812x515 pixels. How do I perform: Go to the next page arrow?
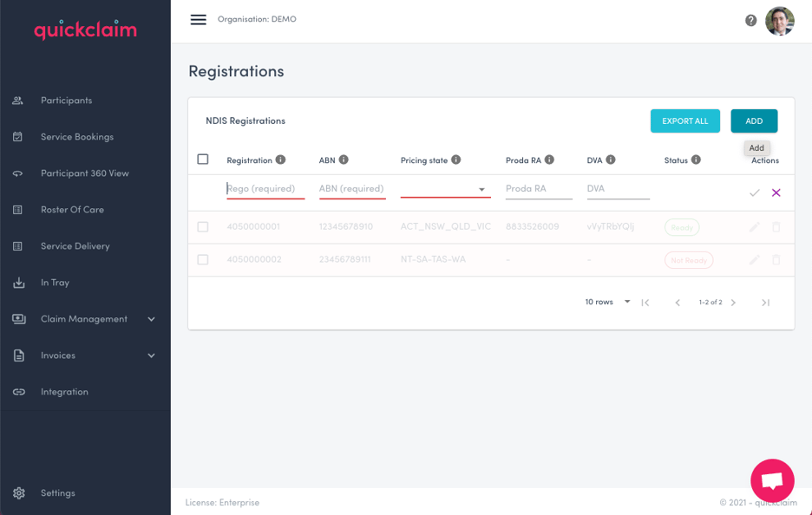click(733, 303)
